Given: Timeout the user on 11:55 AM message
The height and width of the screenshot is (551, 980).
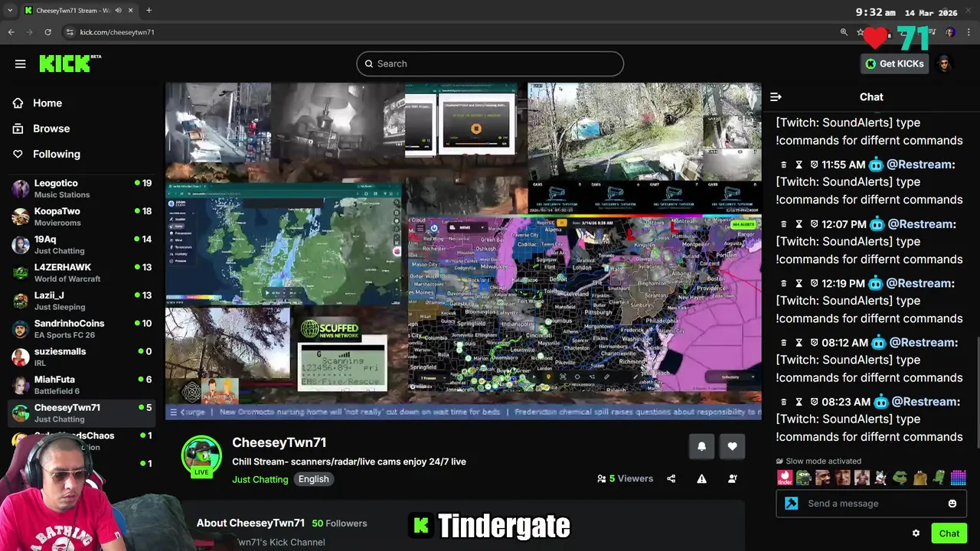Looking at the screenshot, I should (x=799, y=165).
